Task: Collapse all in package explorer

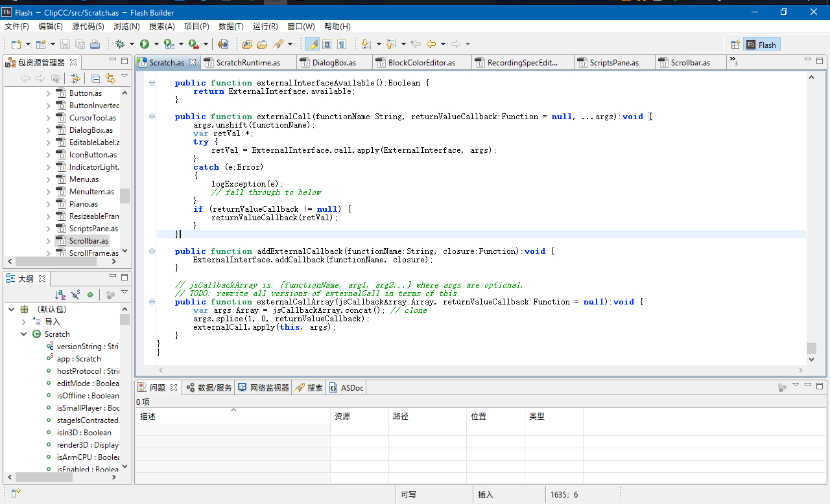Action: click(95, 78)
